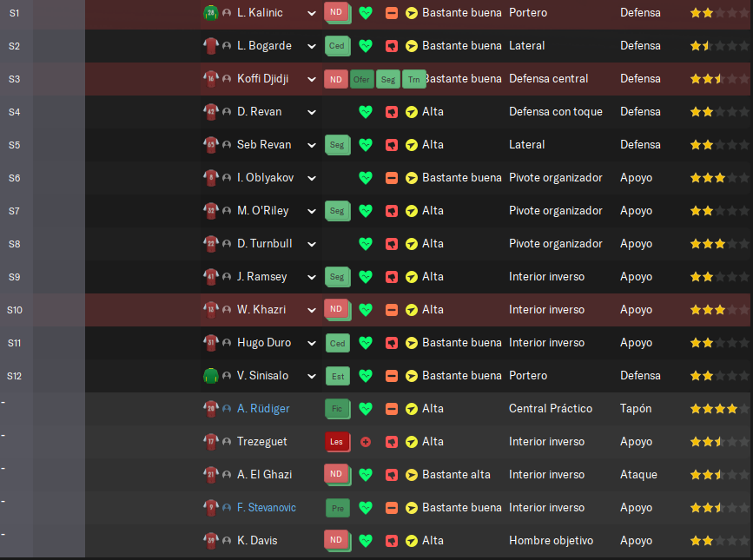
Task: Click L. Kalinic's green goalkeeper shirt icon
Action: [211, 13]
